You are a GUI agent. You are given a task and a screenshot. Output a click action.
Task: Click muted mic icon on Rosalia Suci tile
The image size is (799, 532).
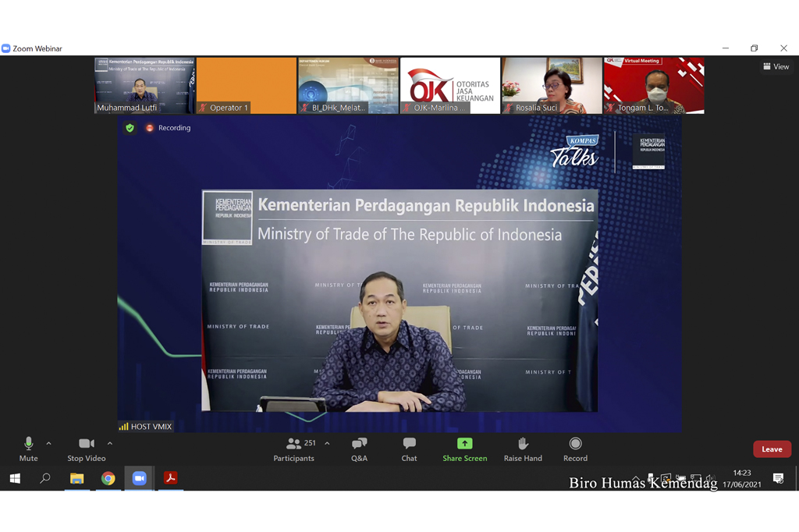pos(509,108)
